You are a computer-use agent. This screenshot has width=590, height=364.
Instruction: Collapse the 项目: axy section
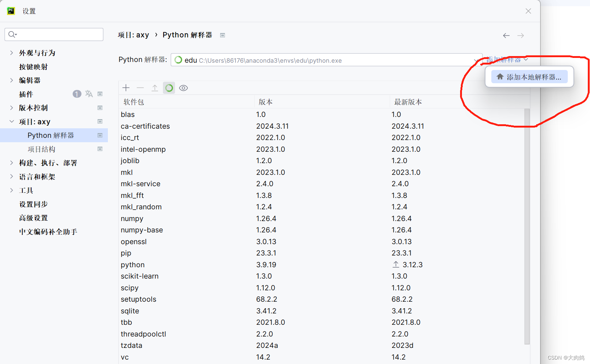point(11,121)
